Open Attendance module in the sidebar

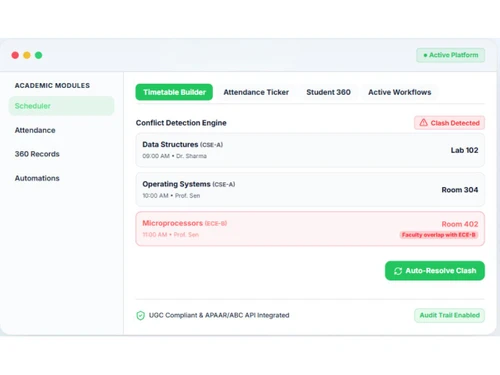35,130
